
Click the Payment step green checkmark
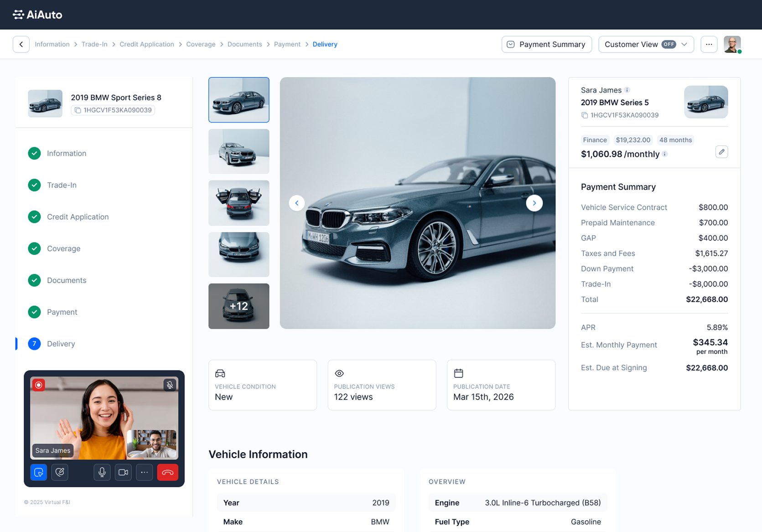coord(34,312)
